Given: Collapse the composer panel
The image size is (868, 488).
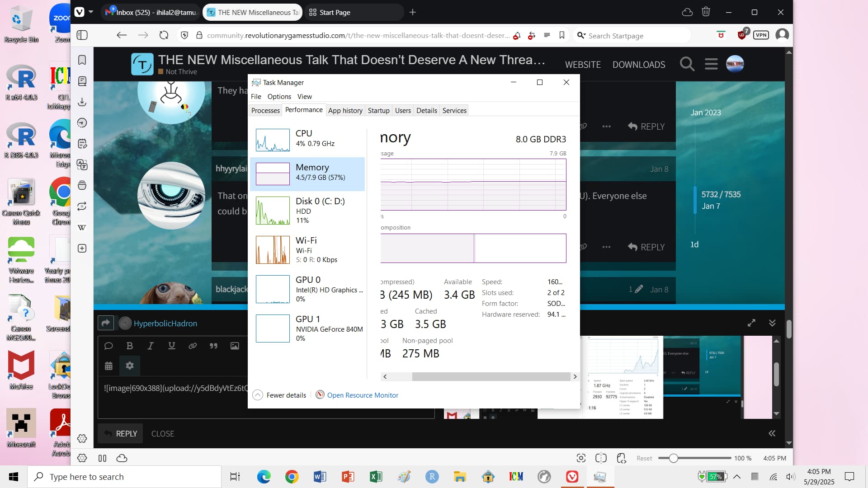Looking at the screenshot, I should [x=772, y=323].
